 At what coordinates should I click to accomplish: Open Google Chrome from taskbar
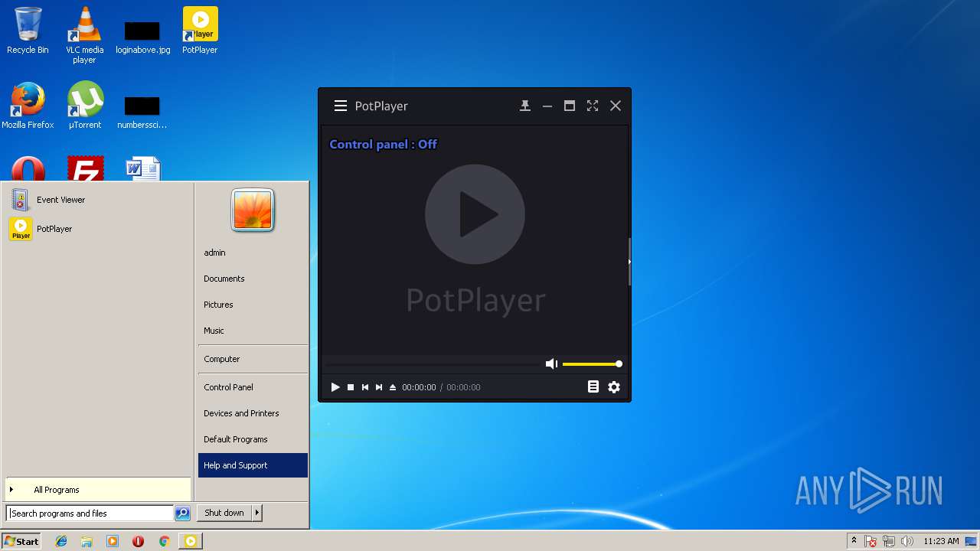(x=164, y=541)
